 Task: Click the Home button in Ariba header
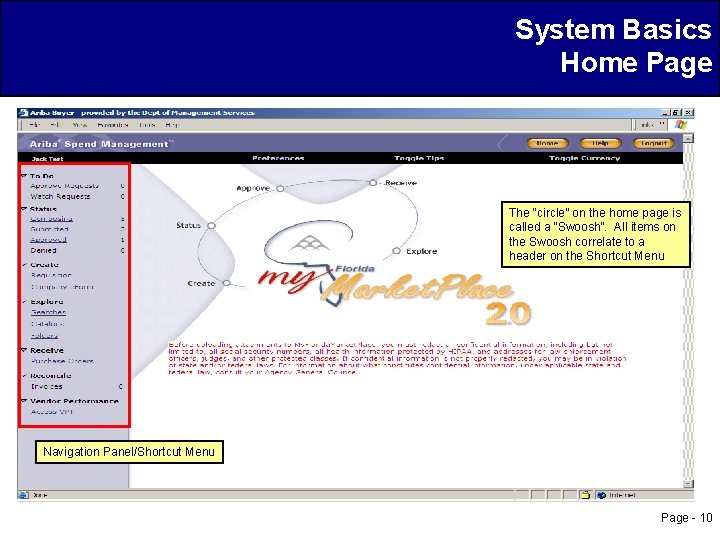pyautogui.click(x=547, y=143)
